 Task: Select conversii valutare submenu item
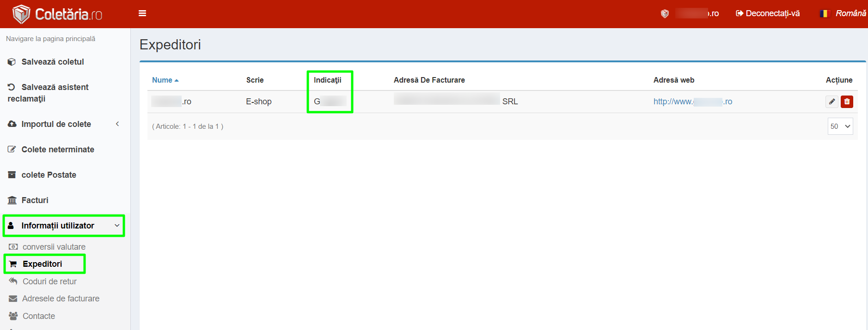click(54, 247)
